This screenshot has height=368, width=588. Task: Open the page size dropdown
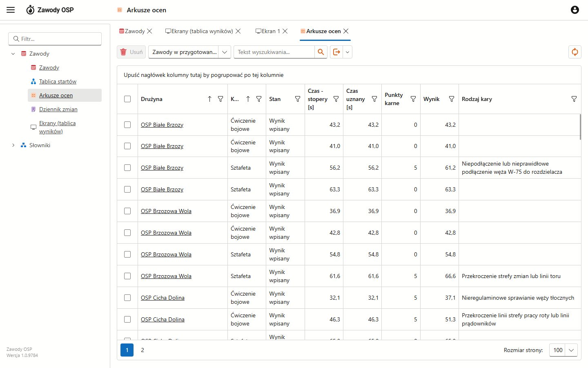[563, 350]
